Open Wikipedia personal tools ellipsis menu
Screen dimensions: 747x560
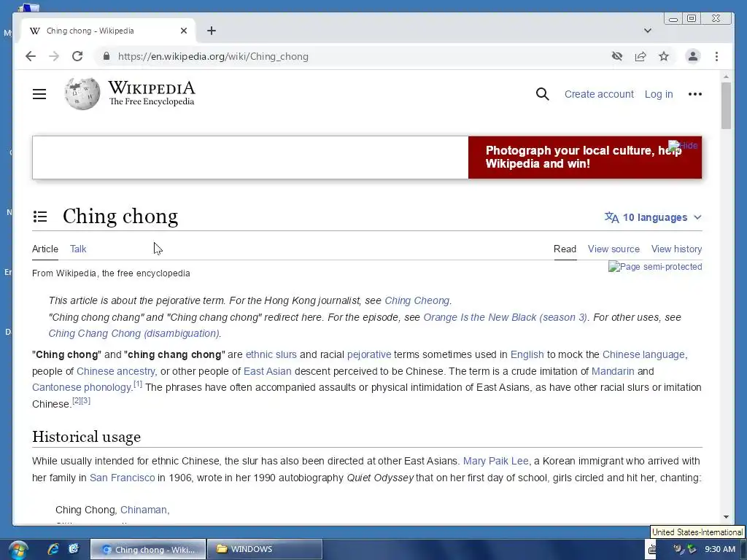(695, 94)
